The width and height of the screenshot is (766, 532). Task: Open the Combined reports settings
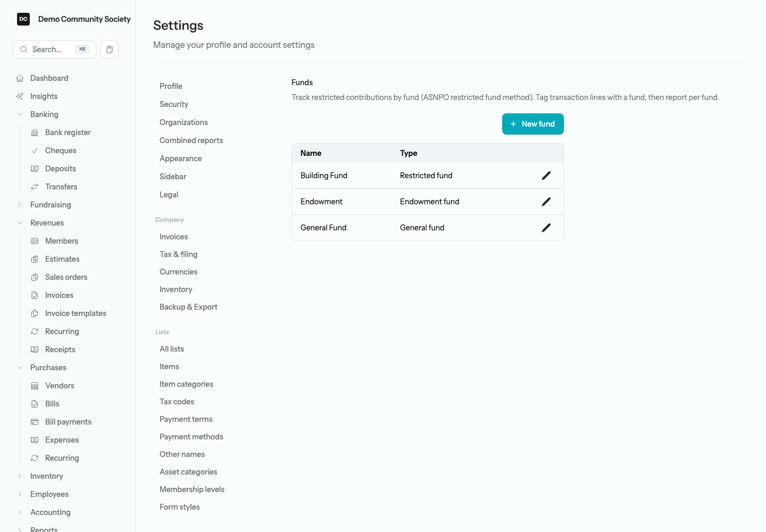pos(191,140)
